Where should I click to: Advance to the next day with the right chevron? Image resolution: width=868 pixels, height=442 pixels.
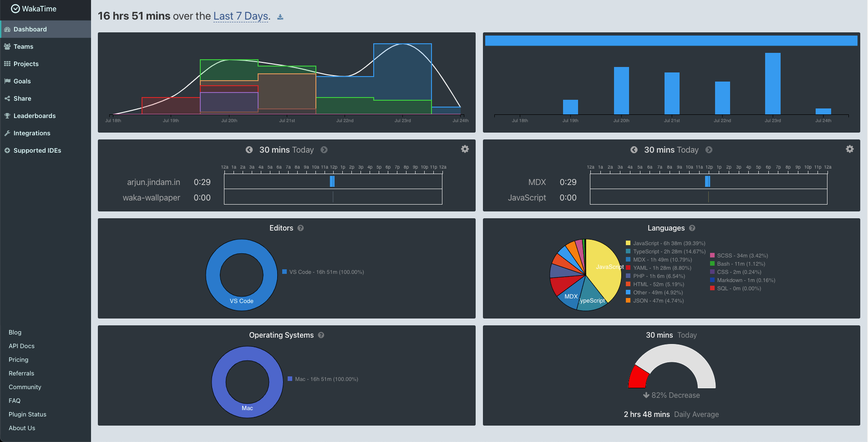[324, 149]
